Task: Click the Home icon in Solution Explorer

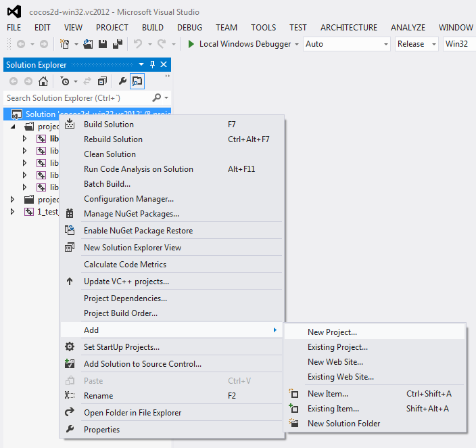Action: (43, 81)
